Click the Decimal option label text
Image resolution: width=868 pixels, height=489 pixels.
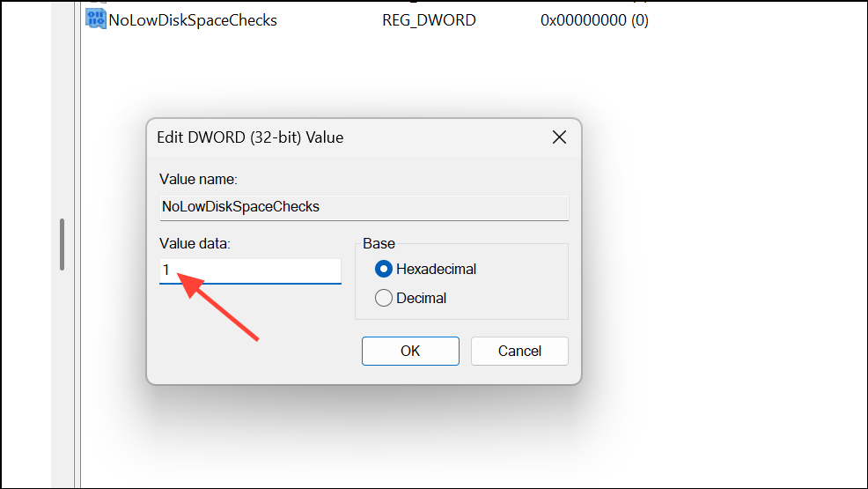pyautogui.click(x=421, y=298)
